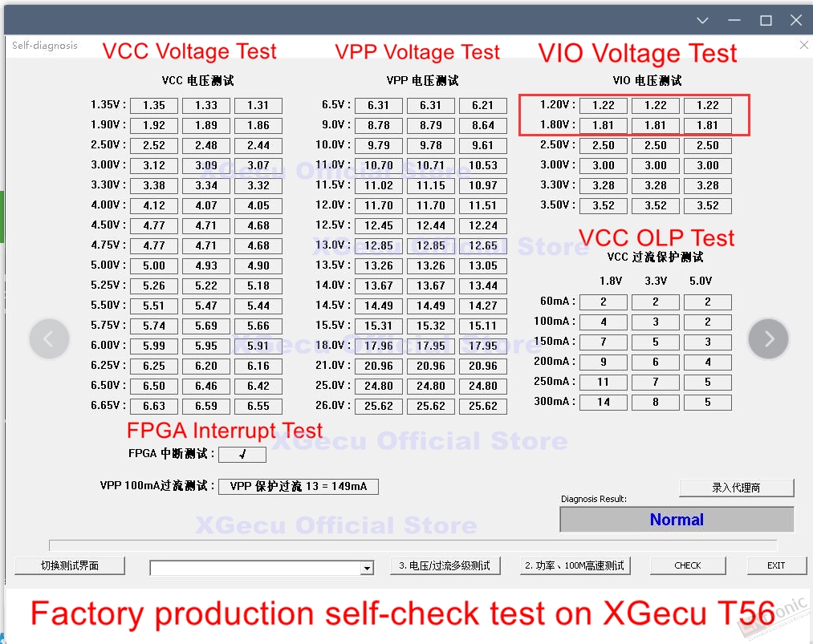Select VPP 13.5V reading 13.05
Screen dimensions: 813x644
pyautogui.click(x=482, y=265)
